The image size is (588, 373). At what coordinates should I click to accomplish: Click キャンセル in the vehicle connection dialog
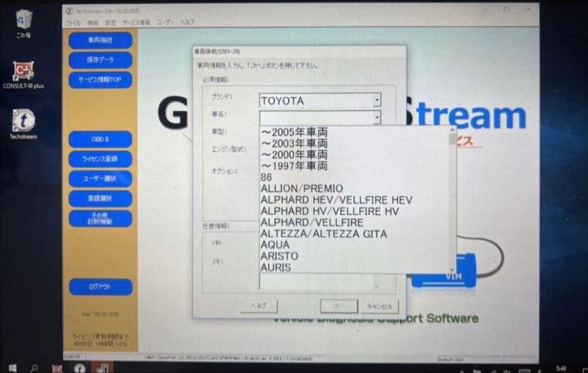(379, 306)
